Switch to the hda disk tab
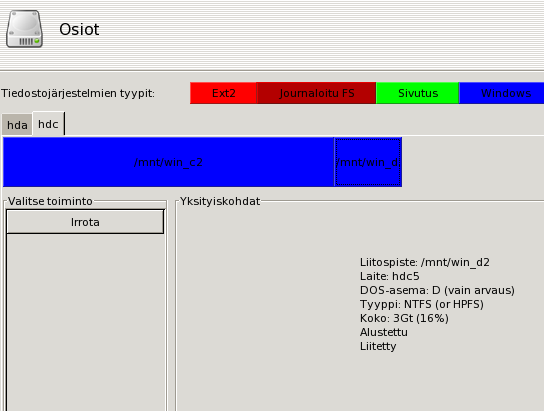Screen dimensions: 544x411 [x=17, y=125]
